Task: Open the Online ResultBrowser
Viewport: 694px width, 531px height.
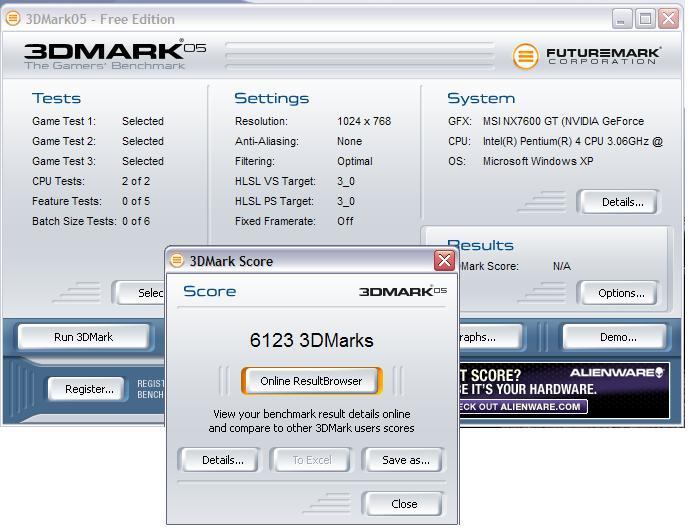Action: click(x=311, y=381)
